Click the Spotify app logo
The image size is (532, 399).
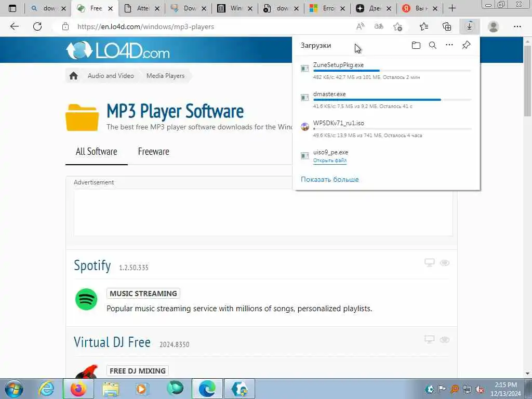coord(86,299)
